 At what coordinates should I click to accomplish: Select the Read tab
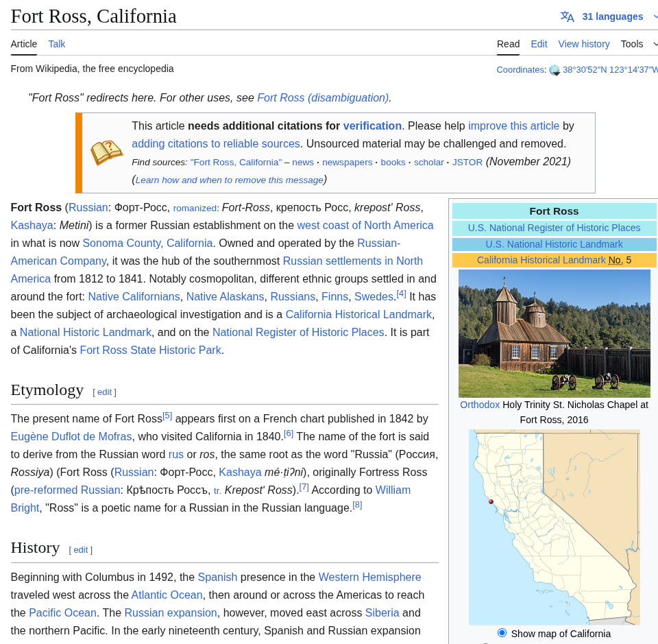pyautogui.click(x=508, y=44)
